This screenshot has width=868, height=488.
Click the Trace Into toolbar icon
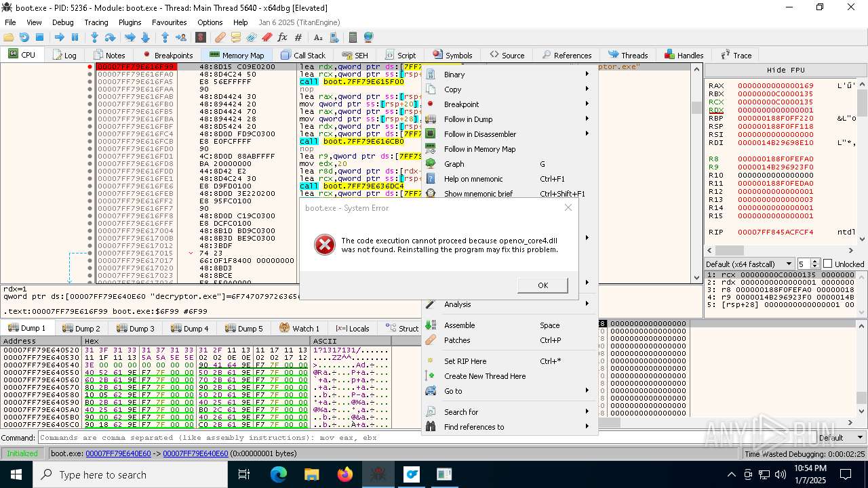(x=130, y=37)
